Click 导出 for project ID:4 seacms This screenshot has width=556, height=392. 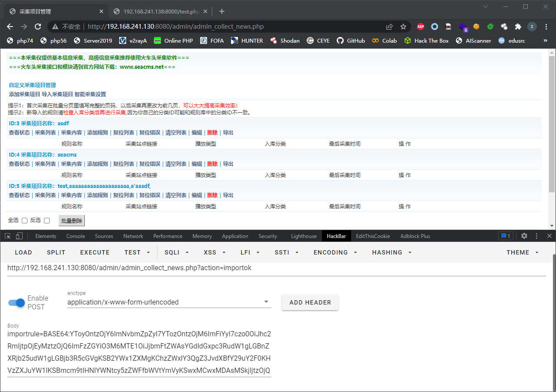click(x=228, y=164)
